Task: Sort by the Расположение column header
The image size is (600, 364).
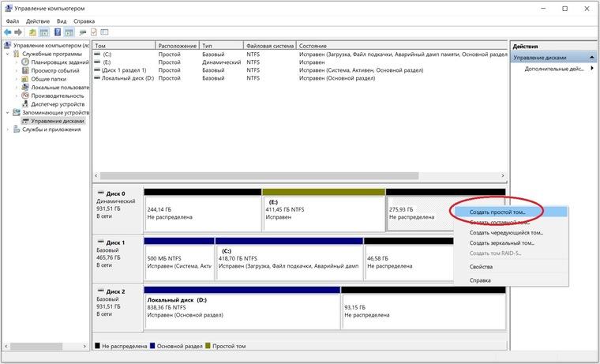Action: (178, 46)
